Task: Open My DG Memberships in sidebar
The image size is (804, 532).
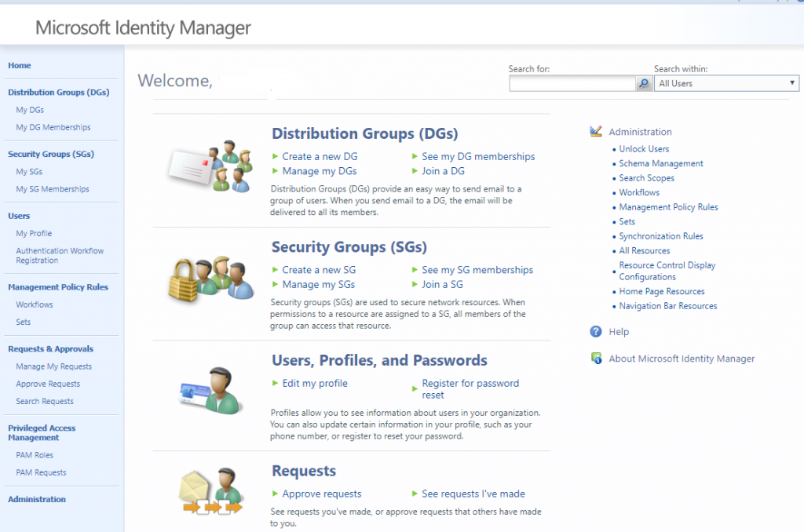Action: coord(53,127)
